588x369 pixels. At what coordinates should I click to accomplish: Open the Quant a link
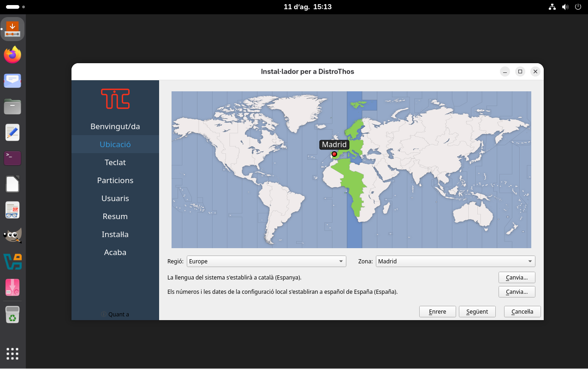(115, 315)
